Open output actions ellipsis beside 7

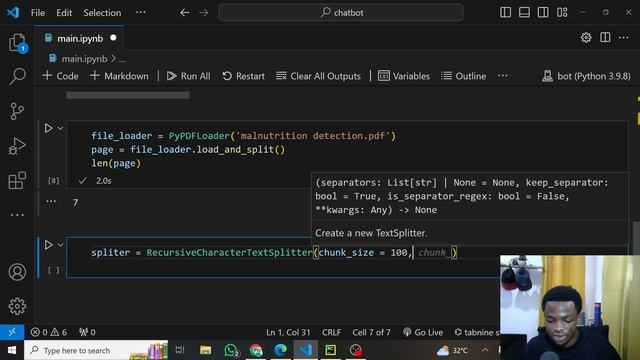pyautogui.click(x=51, y=201)
